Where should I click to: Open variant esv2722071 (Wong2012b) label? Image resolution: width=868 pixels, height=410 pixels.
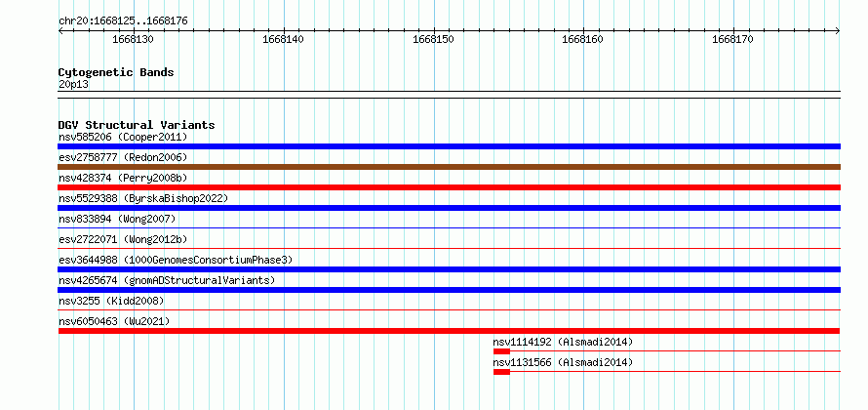123,239
